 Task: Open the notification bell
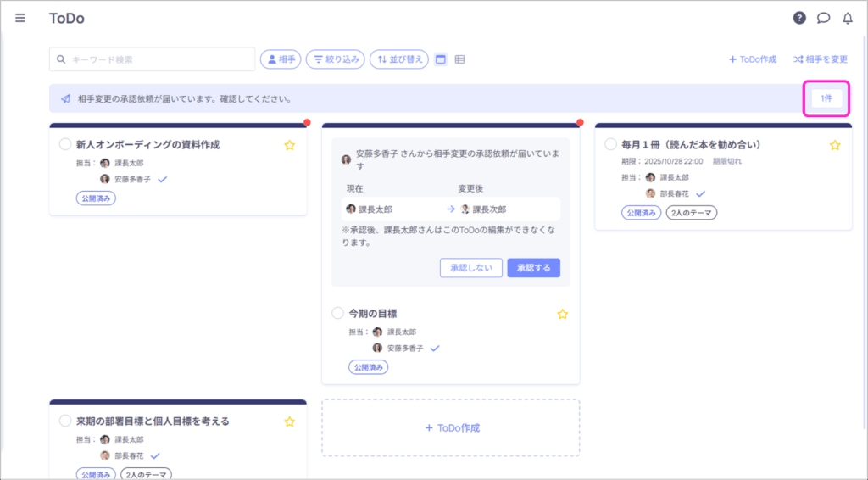pyautogui.click(x=847, y=18)
